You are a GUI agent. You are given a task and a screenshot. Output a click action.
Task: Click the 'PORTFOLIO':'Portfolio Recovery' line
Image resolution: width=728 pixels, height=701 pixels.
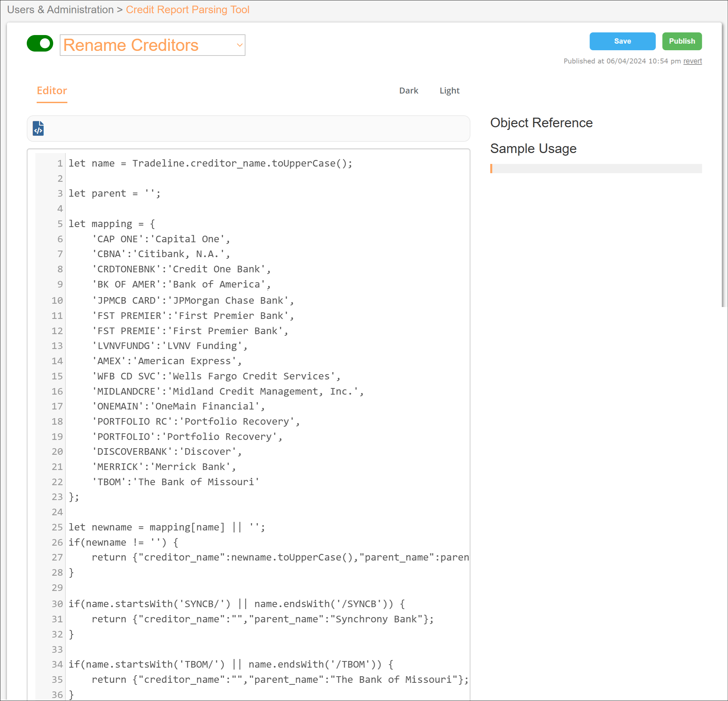pyautogui.click(x=187, y=437)
